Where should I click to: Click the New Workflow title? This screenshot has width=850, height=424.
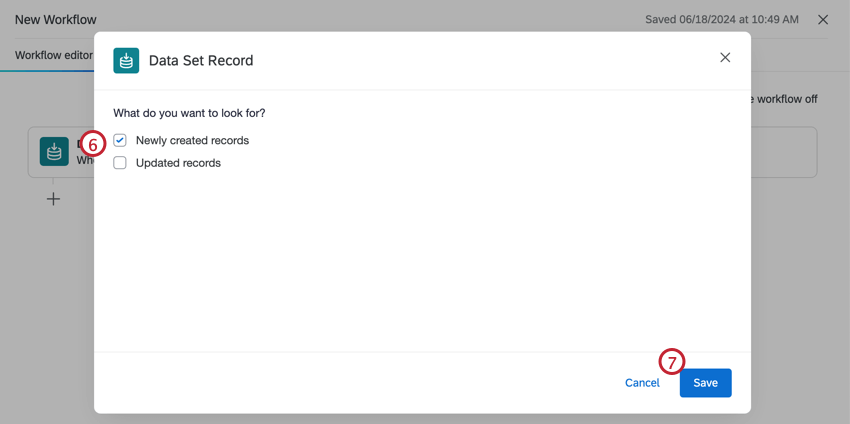click(56, 20)
